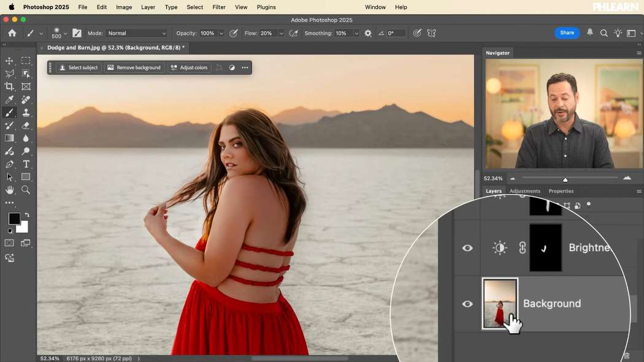
Task: Select the Spot Healing Brush tool
Action: (x=26, y=100)
